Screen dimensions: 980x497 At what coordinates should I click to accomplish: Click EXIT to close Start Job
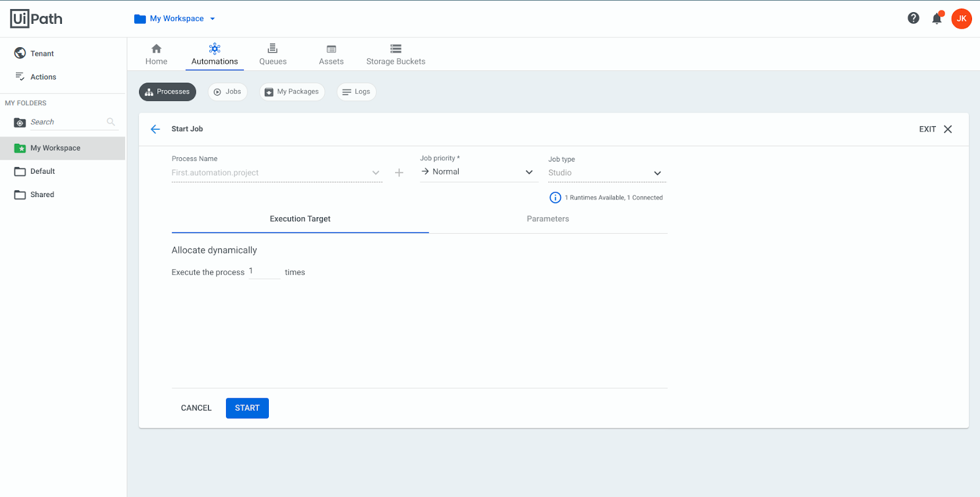935,129
